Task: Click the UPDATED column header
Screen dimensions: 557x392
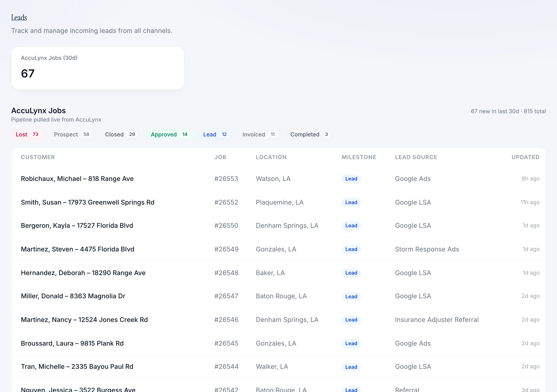Action: pyautogui.click(x=525, y=157)
